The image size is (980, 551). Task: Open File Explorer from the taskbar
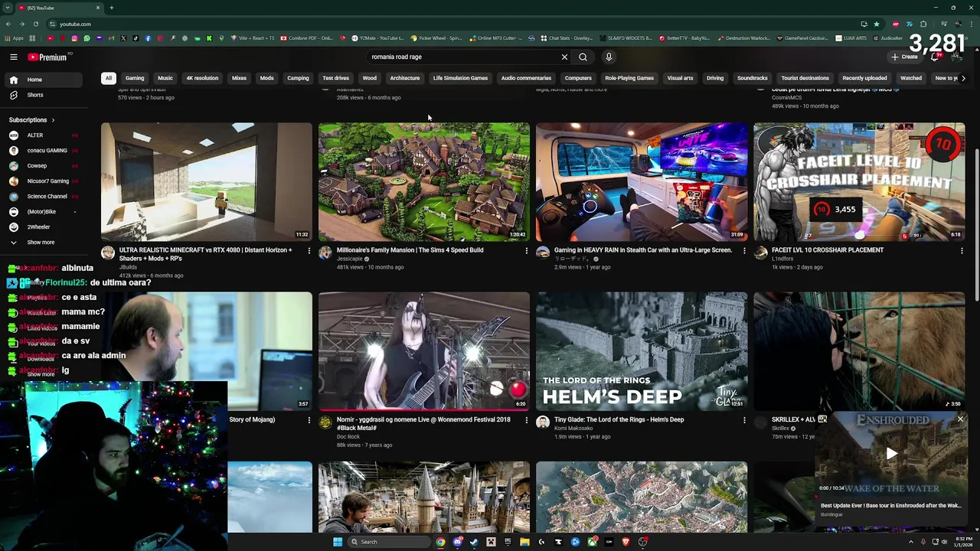[524, 542]
